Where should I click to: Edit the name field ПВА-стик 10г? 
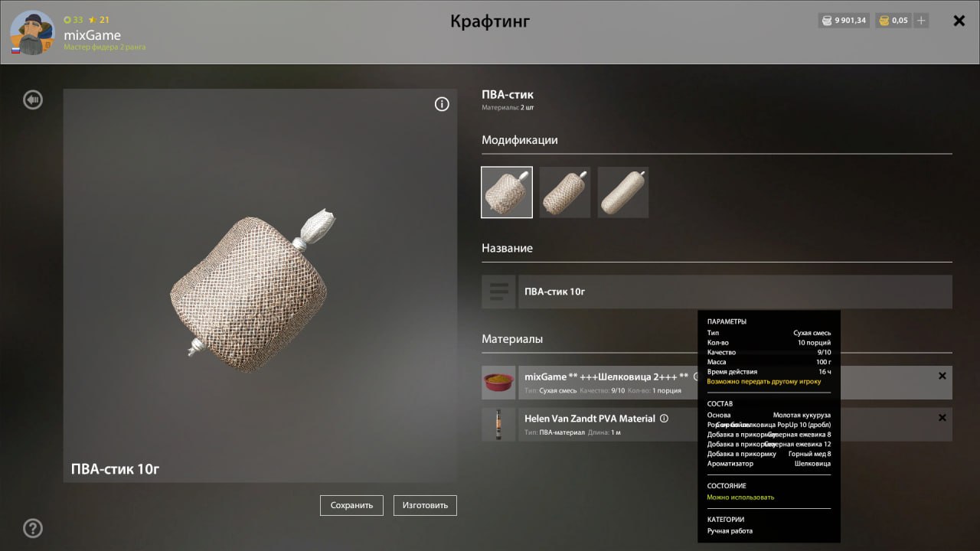[735, 292]
